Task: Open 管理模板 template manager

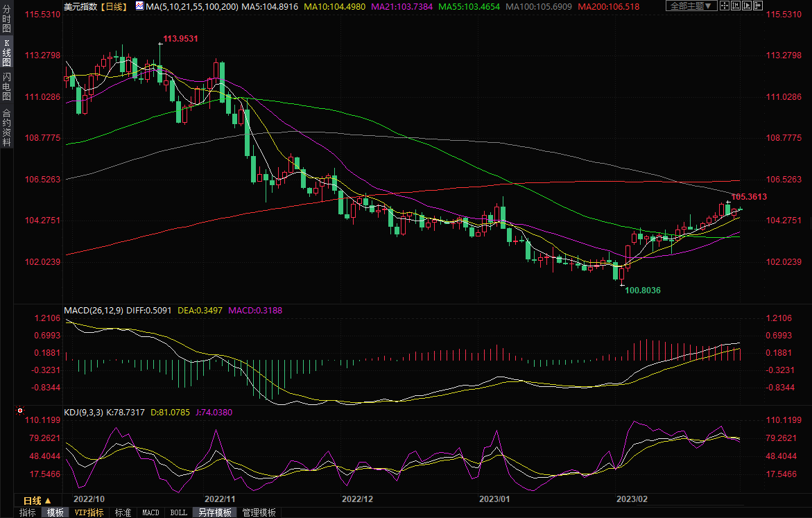Action: pos(259,512)
